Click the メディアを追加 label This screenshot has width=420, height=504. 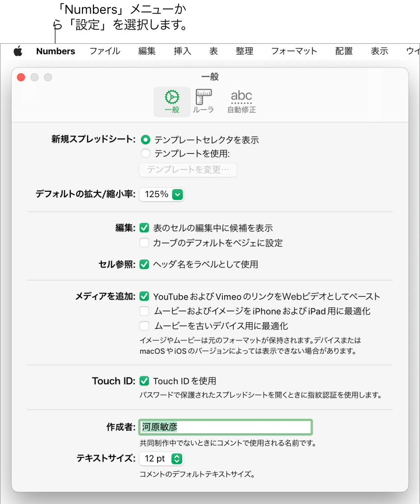point(106,296)
